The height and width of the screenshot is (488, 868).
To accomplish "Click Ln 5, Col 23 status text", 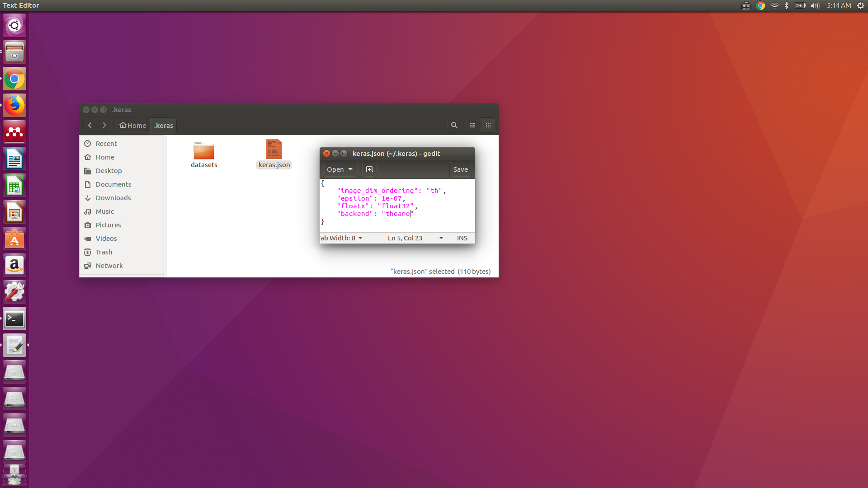I will tap(405, 238).
